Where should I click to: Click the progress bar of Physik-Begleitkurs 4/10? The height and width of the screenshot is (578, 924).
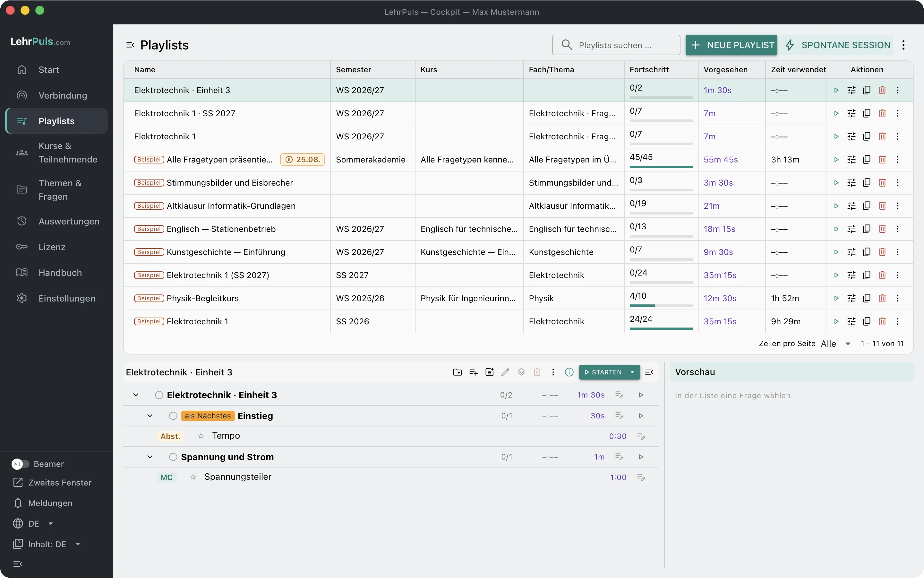tap(661, 305)
